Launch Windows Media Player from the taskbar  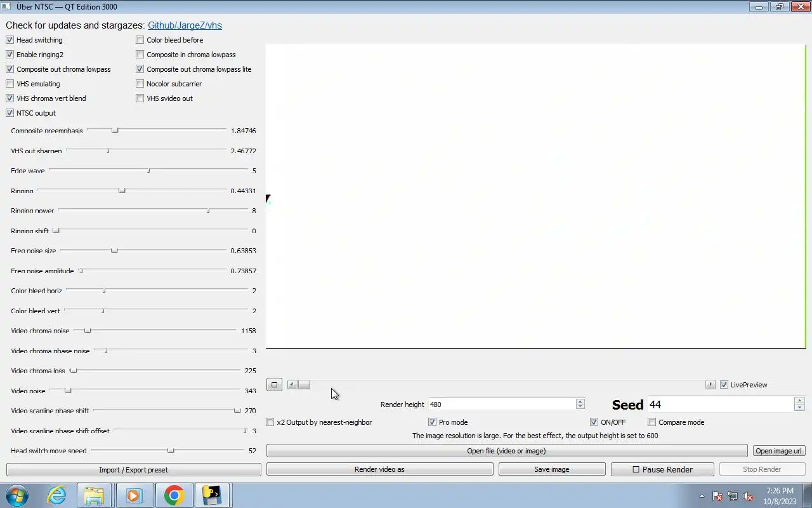coord(134,495)
